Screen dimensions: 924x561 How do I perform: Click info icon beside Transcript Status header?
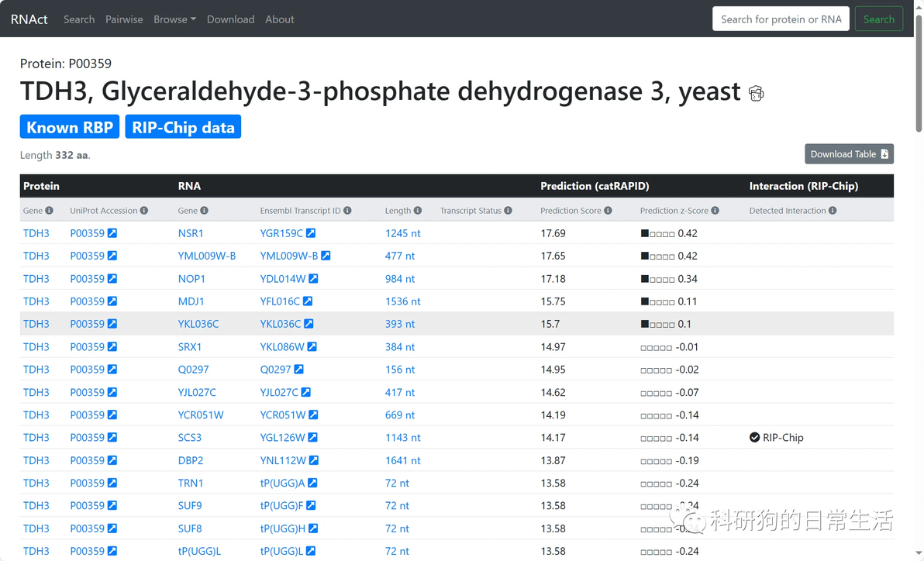(508, 211)
